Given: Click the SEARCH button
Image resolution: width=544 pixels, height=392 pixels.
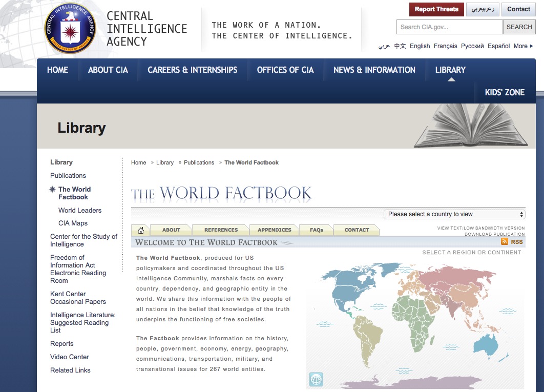Looking at the screenshot, I should pyautogui.click(x=519, y=27).
